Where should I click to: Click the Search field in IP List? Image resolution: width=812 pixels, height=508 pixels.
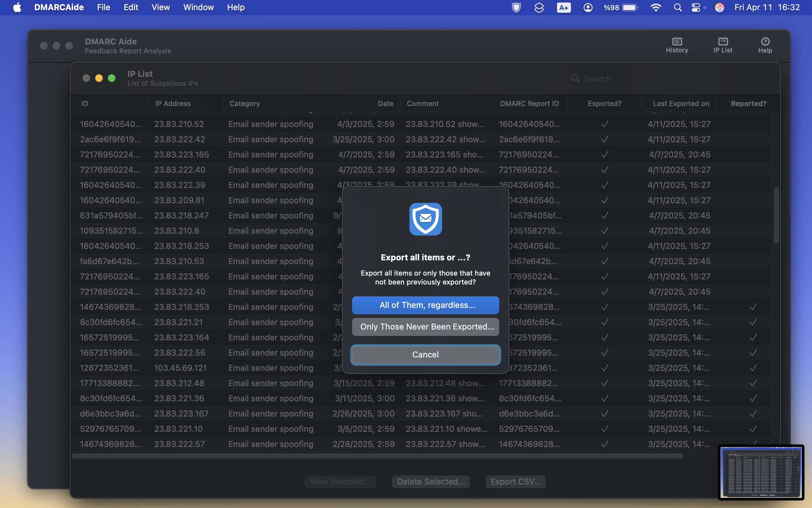[671, 79]
